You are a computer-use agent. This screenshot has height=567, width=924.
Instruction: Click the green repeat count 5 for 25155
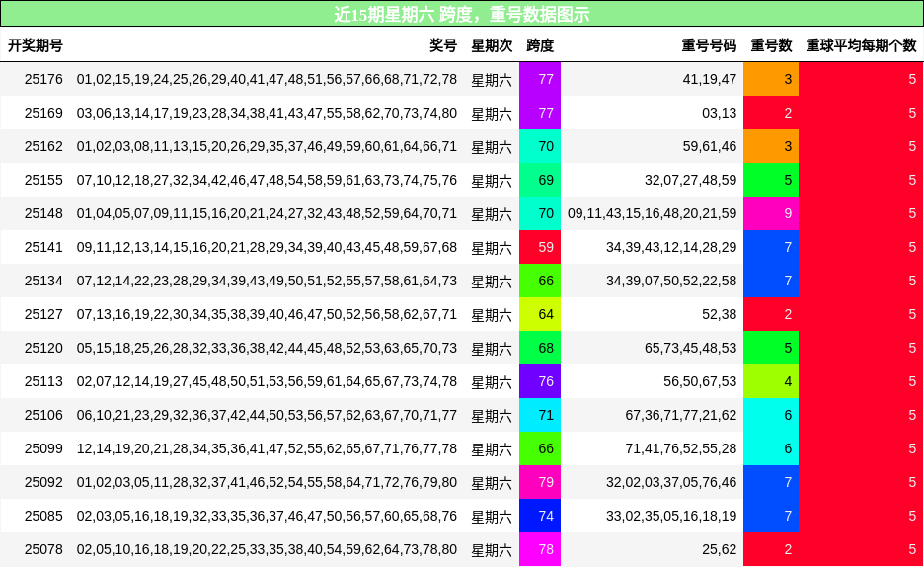[771, 180]
